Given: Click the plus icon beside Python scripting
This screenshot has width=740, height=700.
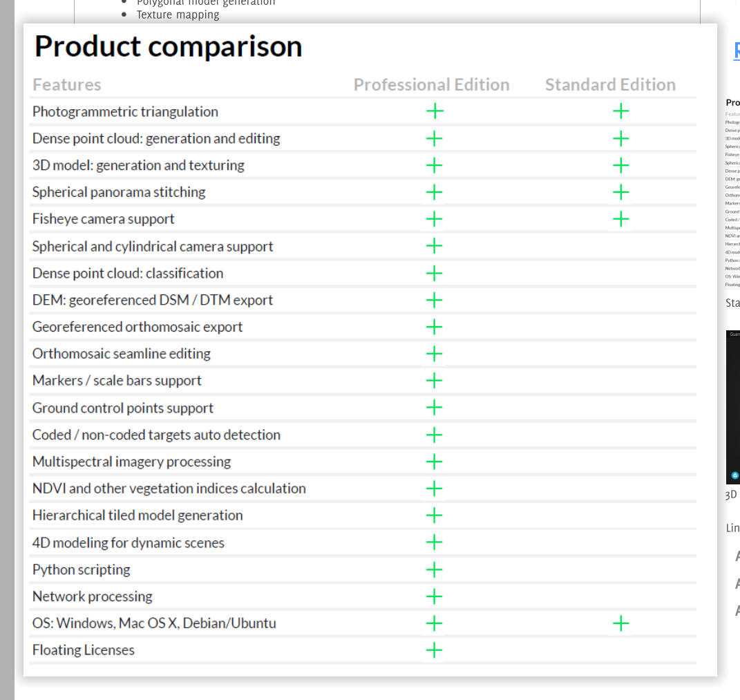Looking at the screenshot, I should (434, 569).
